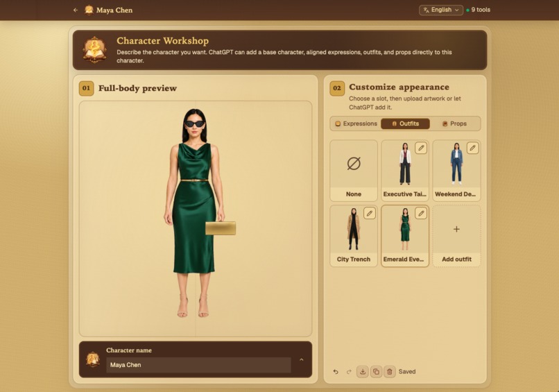Click the 9 tools status indicator
The height and width of the screenshot is (392, 559).
(x=478, y=10)
